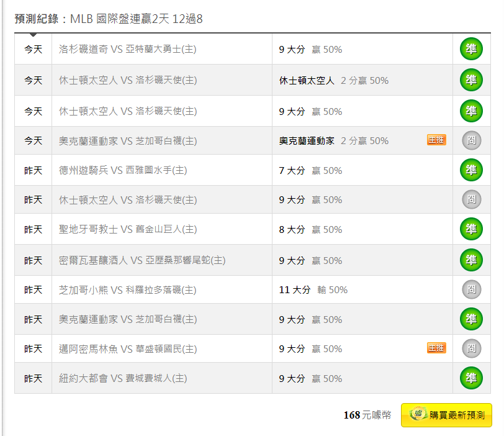Select the 邁阿密馬林魚 VS 華盛頓國民(主) matchup
The height and width of the screenshot is (436, 504).
coord(128,349)
